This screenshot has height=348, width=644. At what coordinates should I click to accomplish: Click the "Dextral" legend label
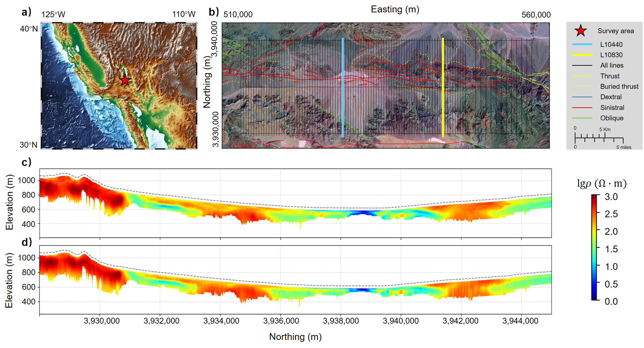point(611,97)
